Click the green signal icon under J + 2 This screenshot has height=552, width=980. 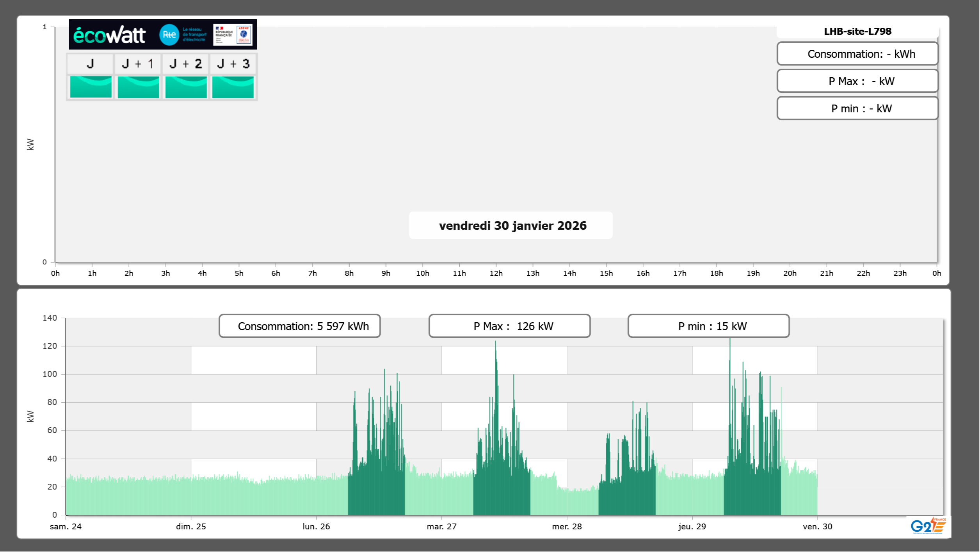click(186, 87)
